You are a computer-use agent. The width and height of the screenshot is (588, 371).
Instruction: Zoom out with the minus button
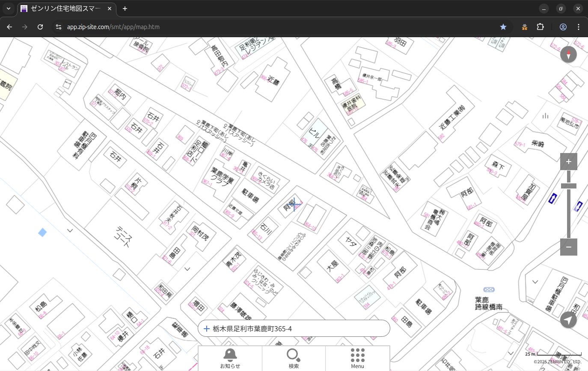(568, 247)
